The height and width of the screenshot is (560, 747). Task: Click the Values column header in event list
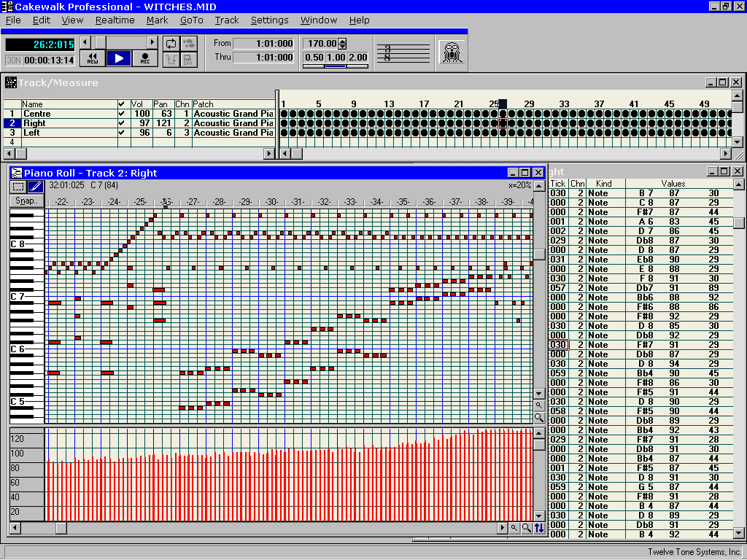tap(673, 183)
